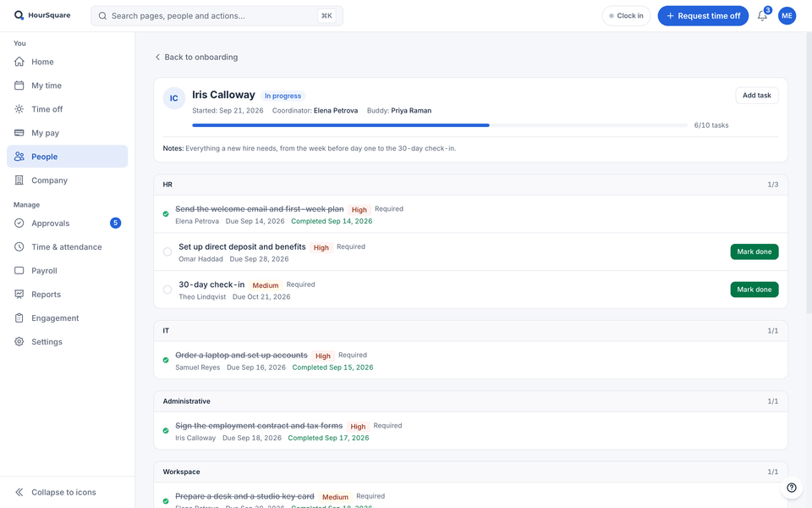Click the My time calendar icon
Viewport: 812px width, 508px height.
[x=19, y=86]
